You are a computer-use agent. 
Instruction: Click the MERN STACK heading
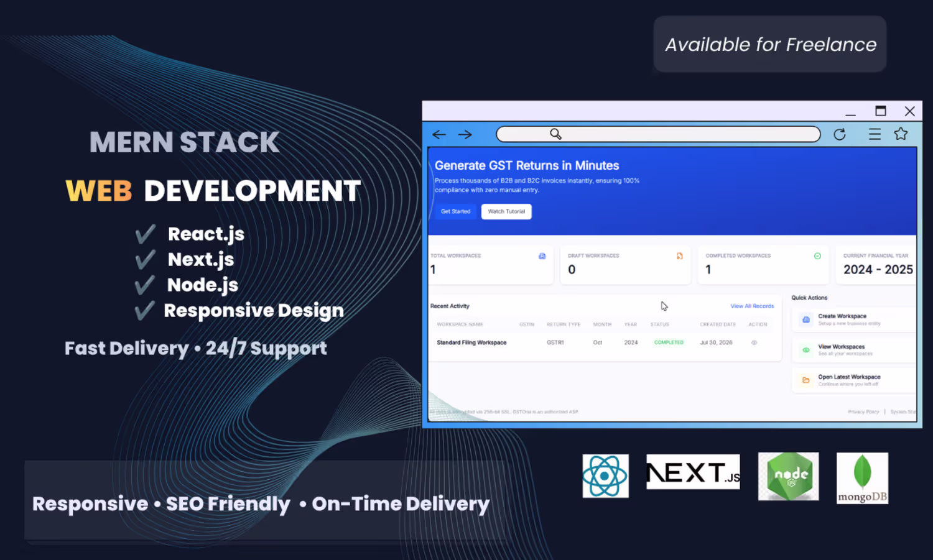pos(185,142)
